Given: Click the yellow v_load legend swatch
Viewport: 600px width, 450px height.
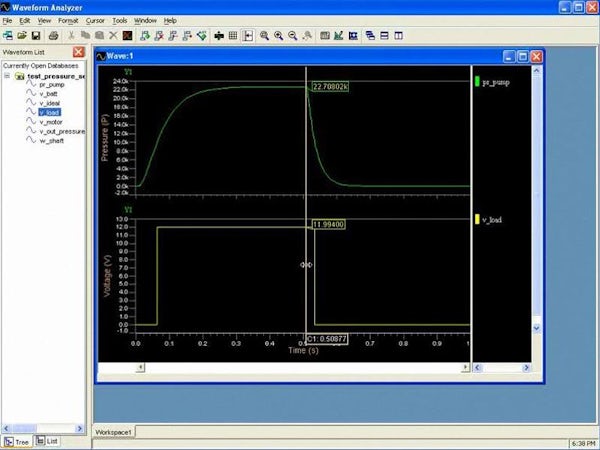Looking at the screenshot, I should coord(477,218).
